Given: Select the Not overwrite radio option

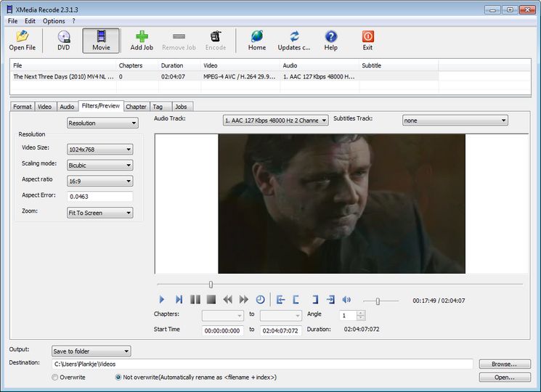Looking at the screenshot, I should tap(118, 377).
